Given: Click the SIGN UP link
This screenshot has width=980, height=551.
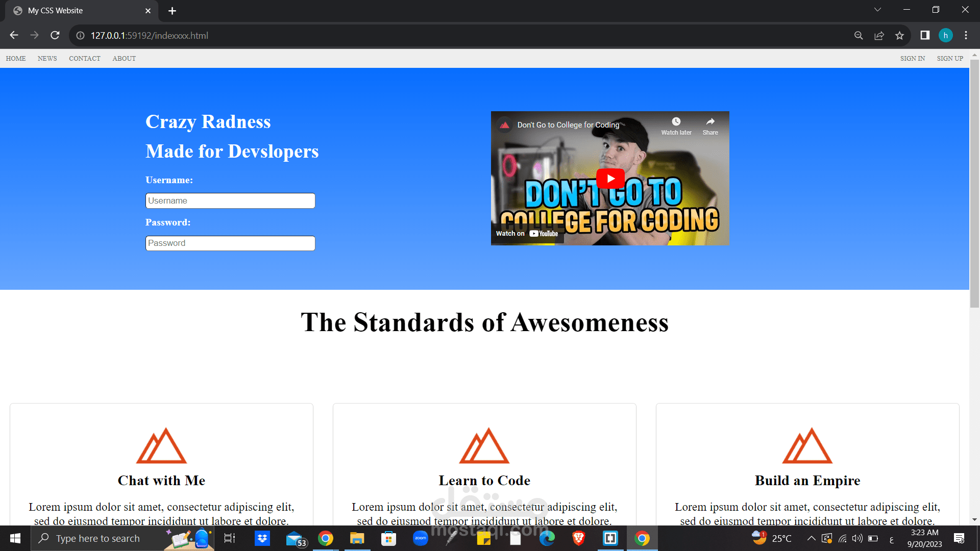Looking at the screenshot, I should pos(950,58).
